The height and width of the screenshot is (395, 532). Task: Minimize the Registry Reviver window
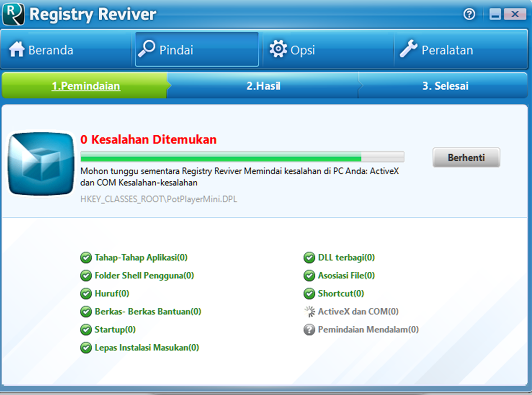click(495, 14)
